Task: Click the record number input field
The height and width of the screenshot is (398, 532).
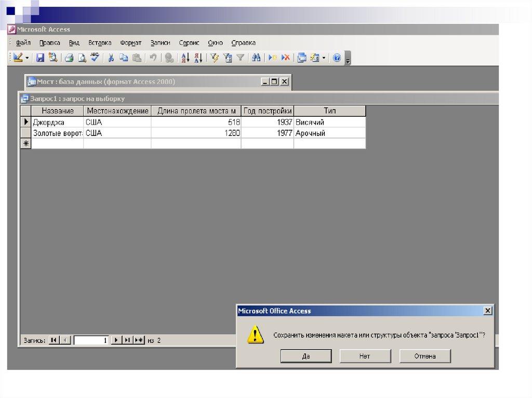Action: coord(91,340)
